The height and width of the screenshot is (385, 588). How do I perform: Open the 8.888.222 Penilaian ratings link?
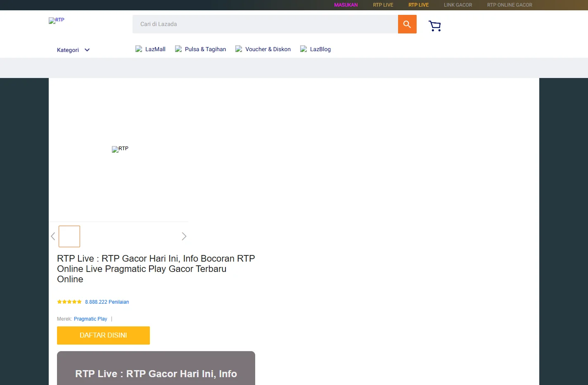(107, 302)
